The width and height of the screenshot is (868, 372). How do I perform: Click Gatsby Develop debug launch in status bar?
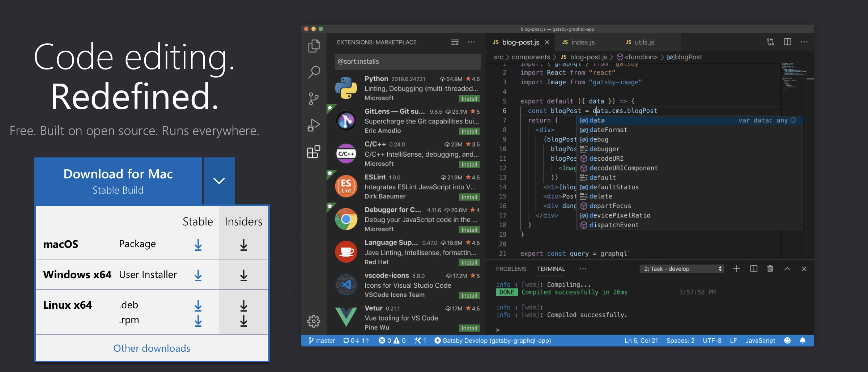click(x=493, y=341)
